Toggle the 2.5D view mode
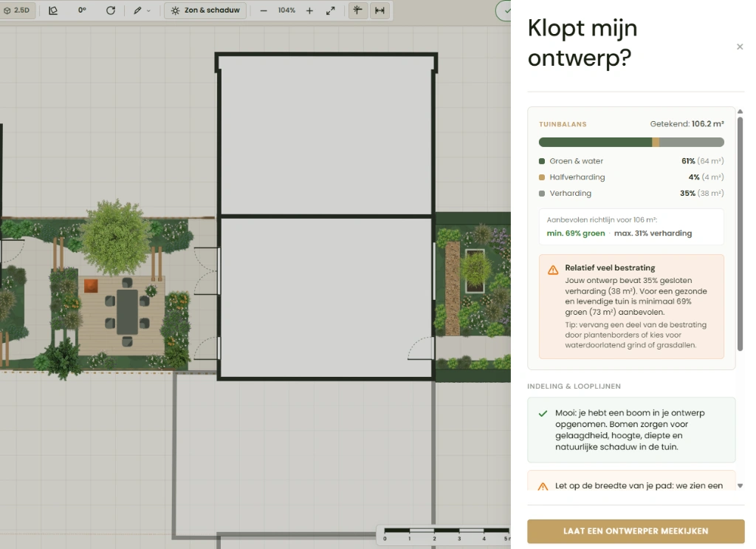Screen dimensions: 756x549 [17, 10]
